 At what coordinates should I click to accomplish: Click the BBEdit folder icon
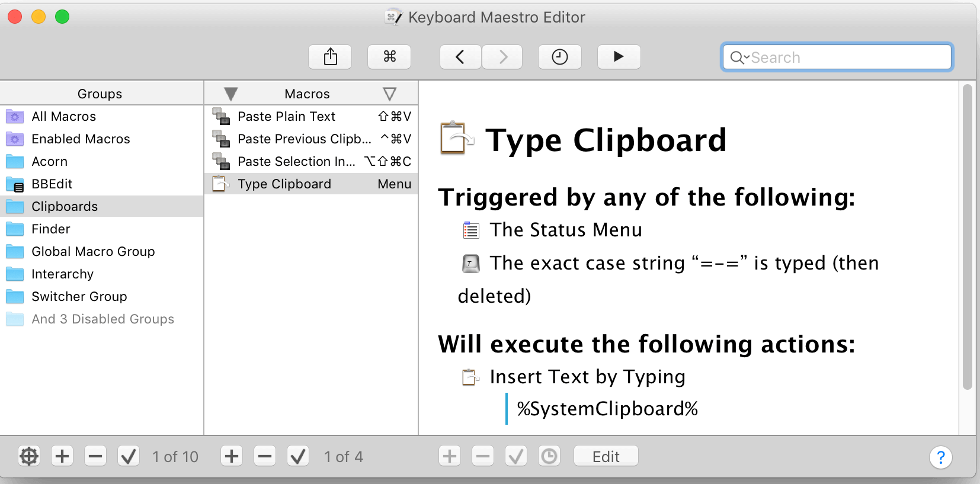tap(15, 184)
